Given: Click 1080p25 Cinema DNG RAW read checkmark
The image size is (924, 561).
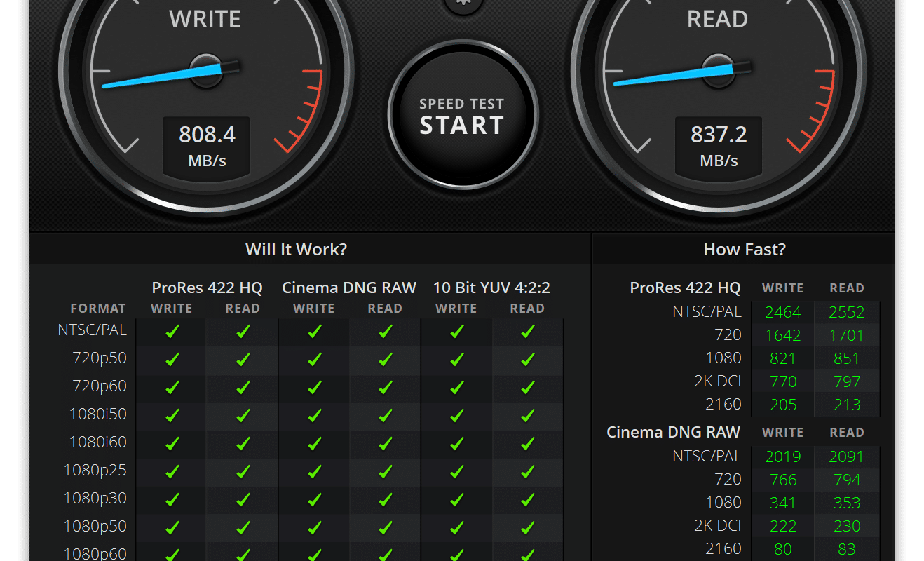Looking at the screenshot, I should (385, 472).
